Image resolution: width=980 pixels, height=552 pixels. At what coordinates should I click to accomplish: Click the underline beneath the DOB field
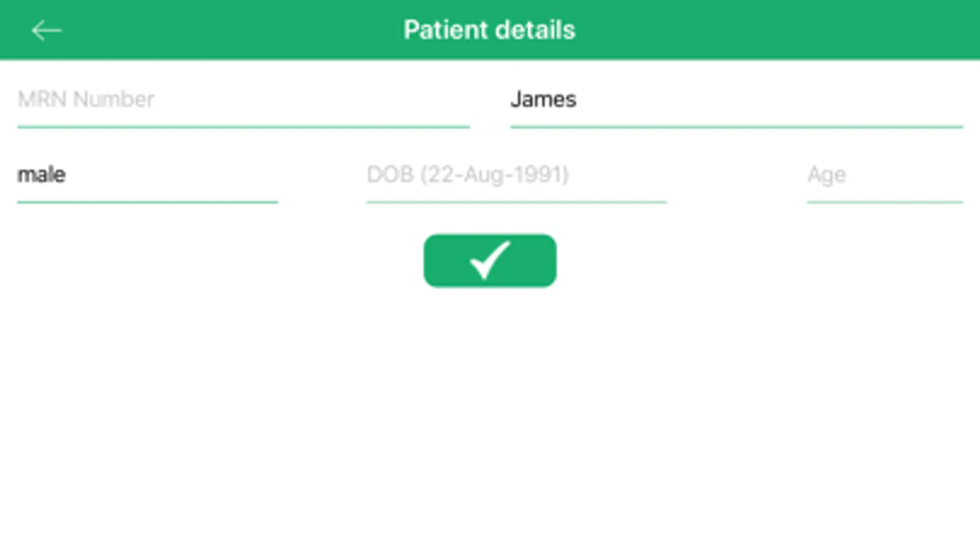coord(516,202)
